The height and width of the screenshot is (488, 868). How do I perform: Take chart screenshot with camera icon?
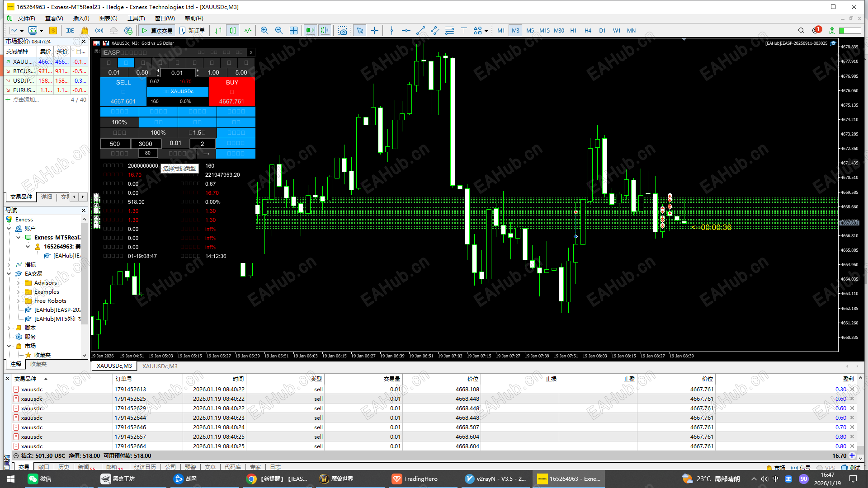tap(343, 31)
